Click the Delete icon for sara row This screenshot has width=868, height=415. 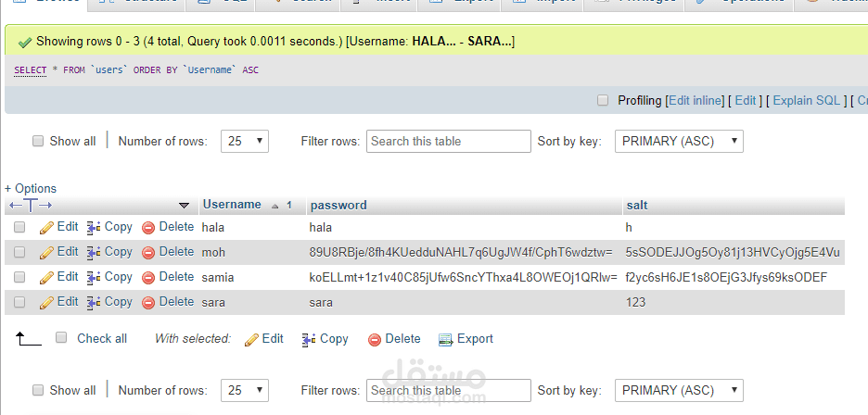[148, 302]
